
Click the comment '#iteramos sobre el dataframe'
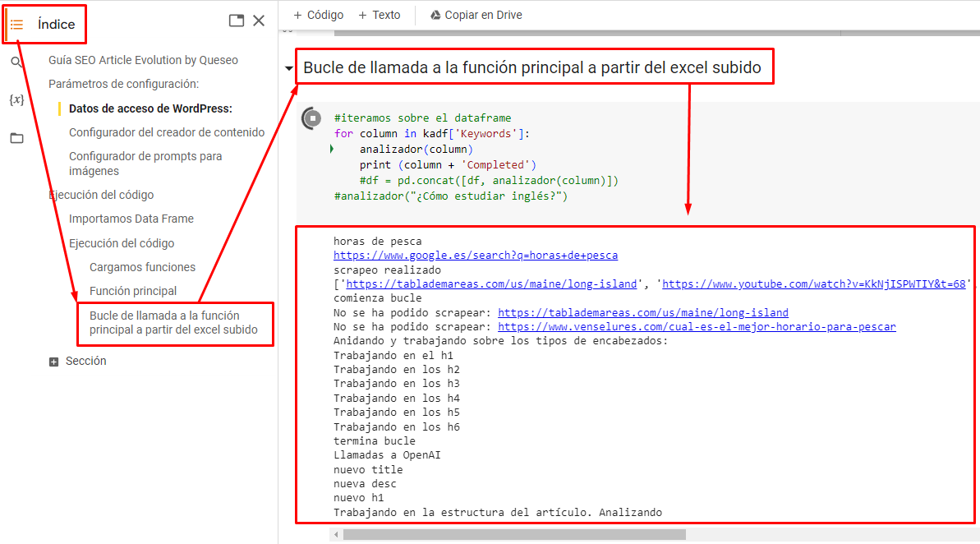(422, 118)
